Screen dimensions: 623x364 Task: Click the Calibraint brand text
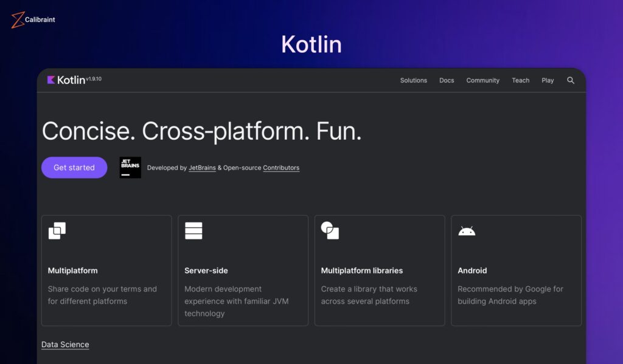(40, 19)
